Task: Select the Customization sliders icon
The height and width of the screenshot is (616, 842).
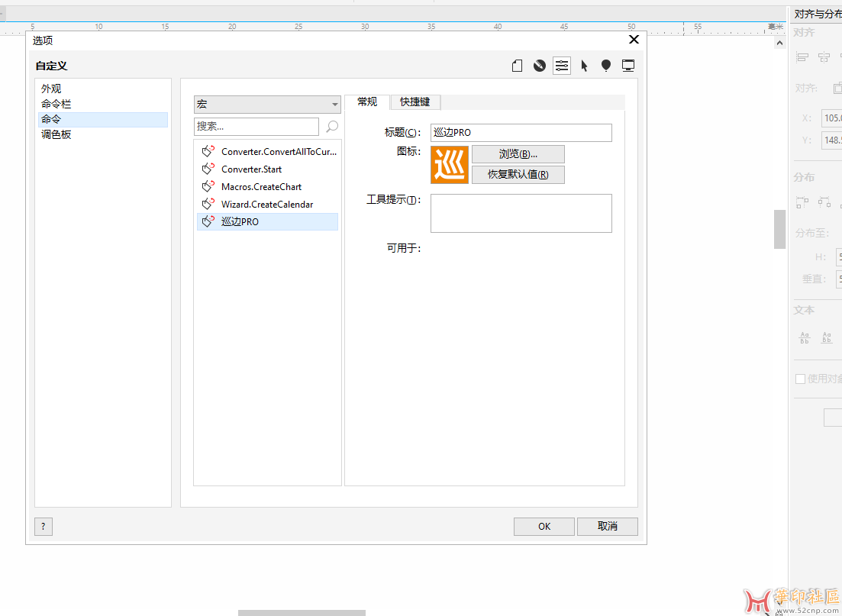Action: pyautogui.click(x=562, y=66)
